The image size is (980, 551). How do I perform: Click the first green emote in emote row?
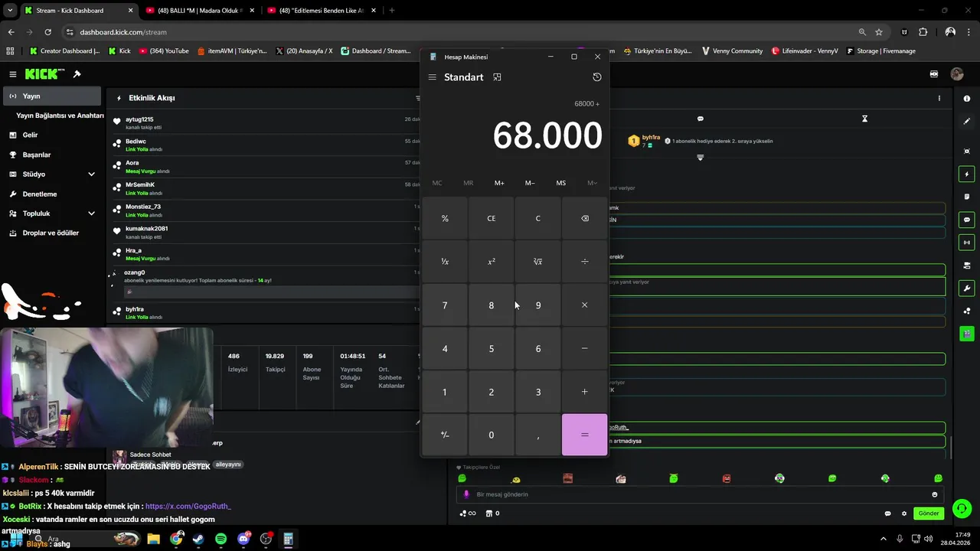coord(462,478)
